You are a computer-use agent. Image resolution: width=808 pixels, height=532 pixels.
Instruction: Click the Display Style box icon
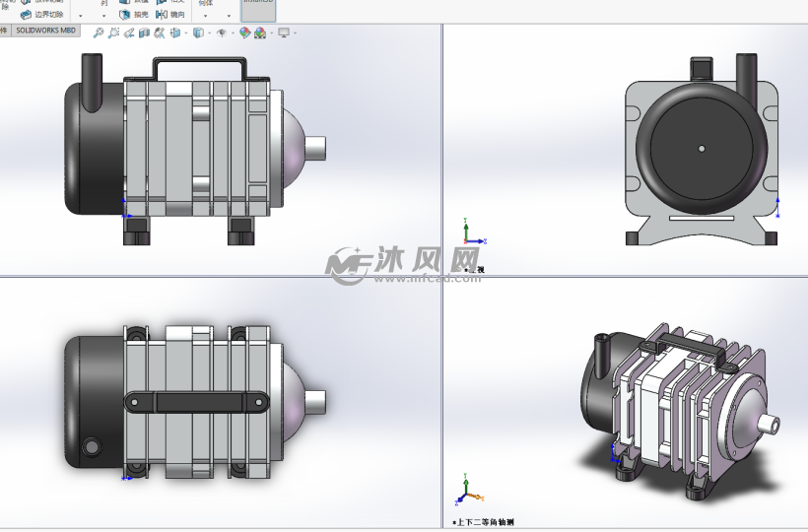point(198,33)
